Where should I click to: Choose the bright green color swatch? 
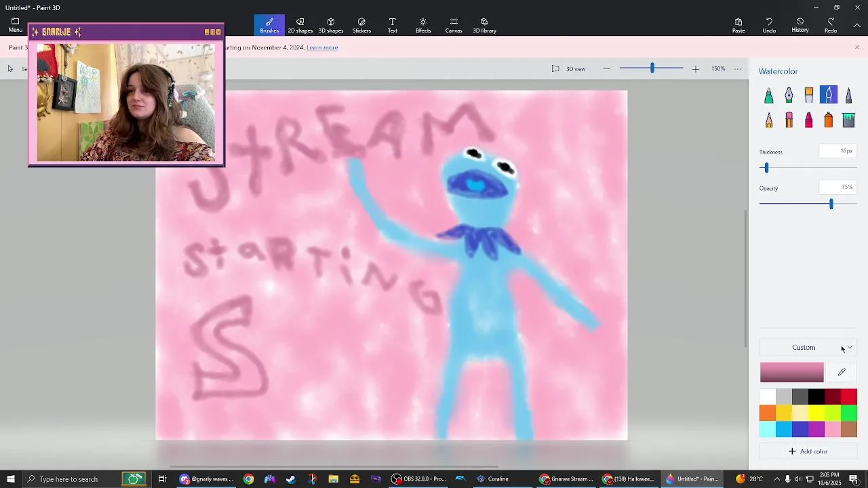[849, 413]
